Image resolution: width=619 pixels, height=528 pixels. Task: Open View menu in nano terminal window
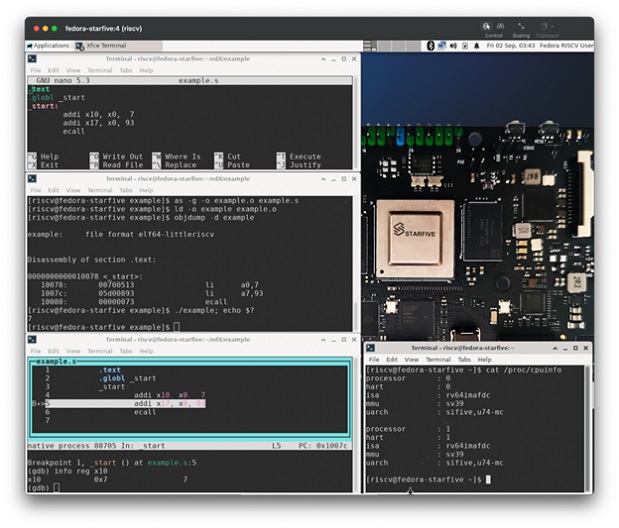click(x=73, y=70)
